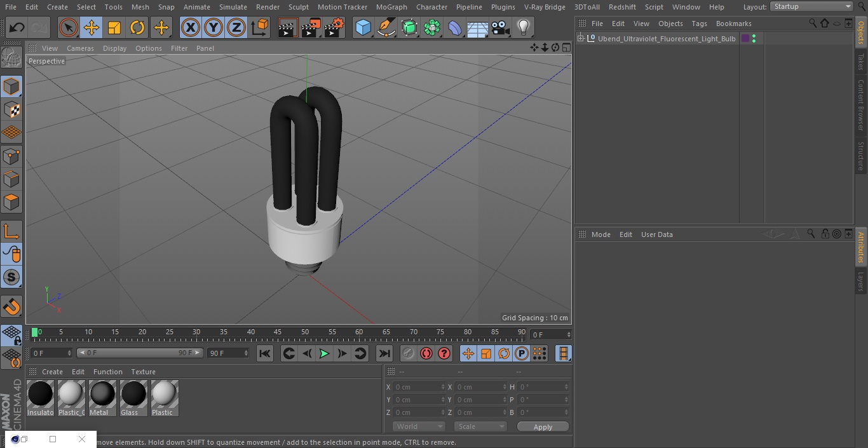Add a Cube primitive object
The height and width of the screenshot is (448, 868).
[363, 27]
